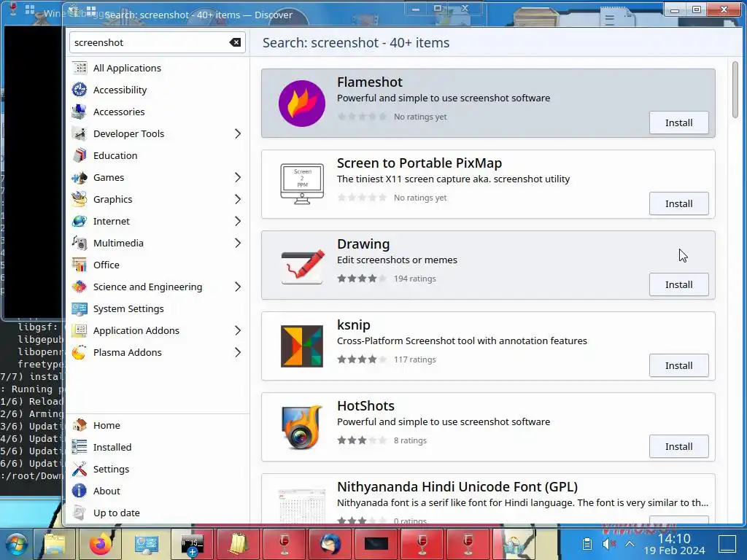Open the notepad taskbar icon
This screenshot has width=747, height=560.
(239, 543)
